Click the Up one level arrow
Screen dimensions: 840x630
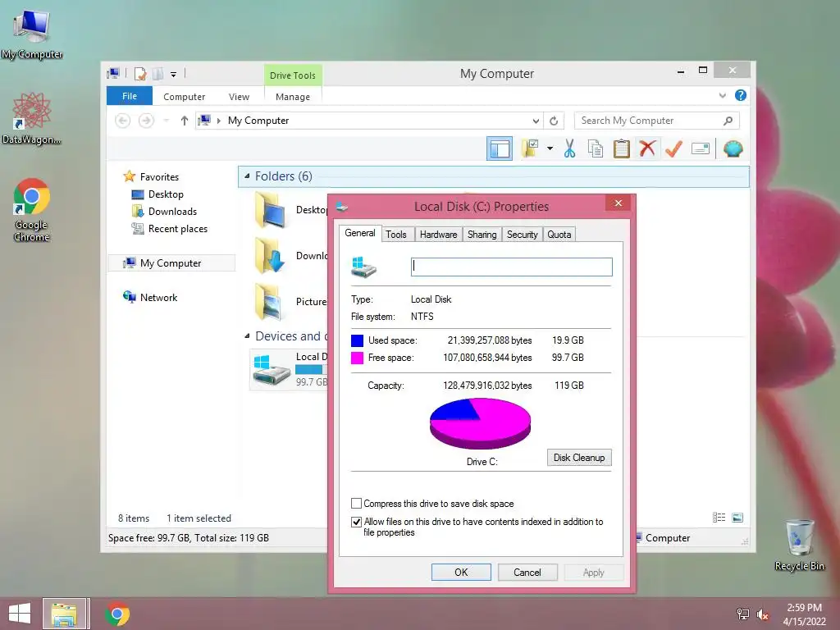[x=185, y=121]
